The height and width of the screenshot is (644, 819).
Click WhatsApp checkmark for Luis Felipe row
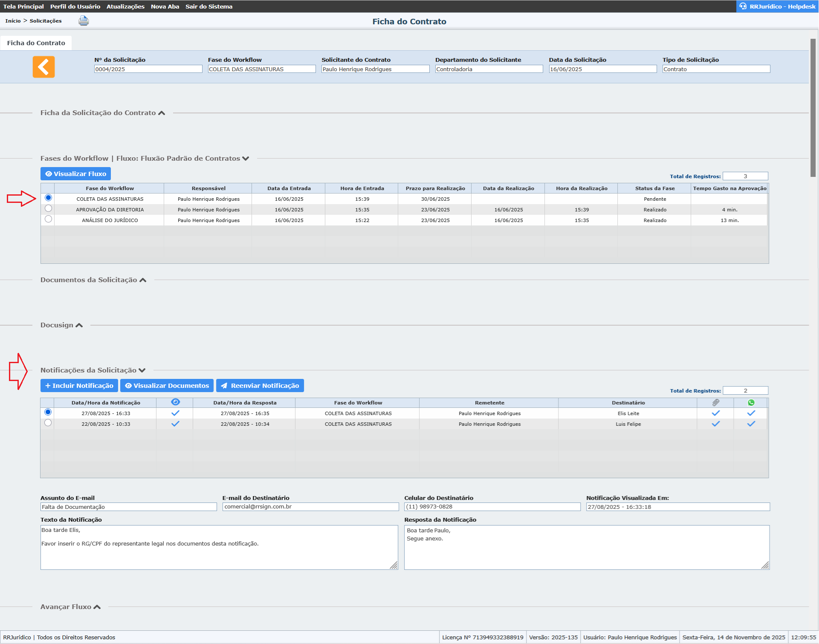751,424
